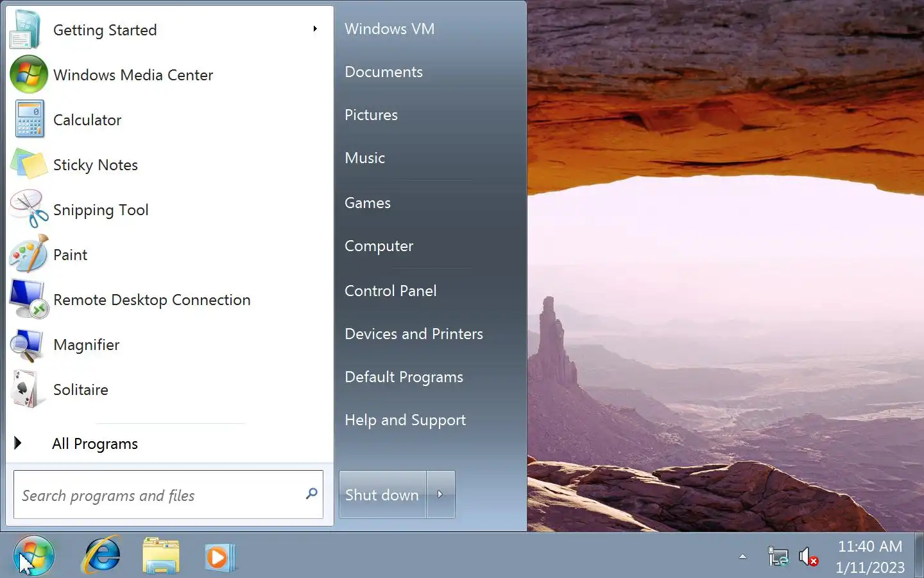Click the Getting Started label

click(x=105, y=30)
